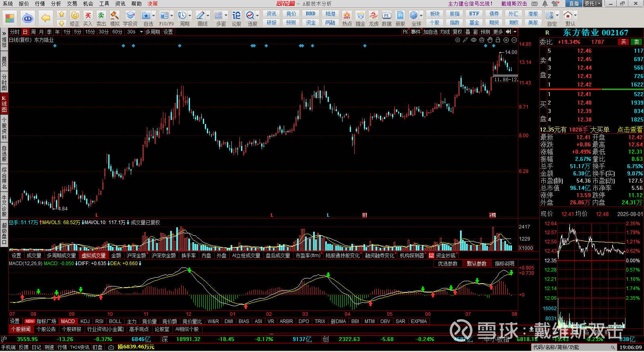This screenshot has width=644, height=352.
Task: Switch to 日 daily period
Action: point(25,32)
